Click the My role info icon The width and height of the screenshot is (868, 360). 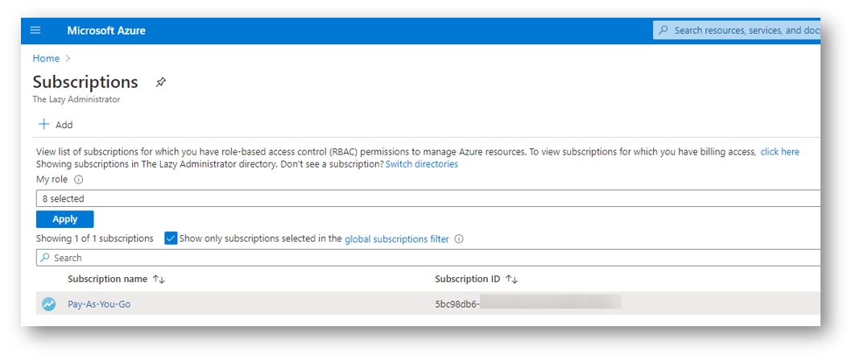[x=79, y=180]
